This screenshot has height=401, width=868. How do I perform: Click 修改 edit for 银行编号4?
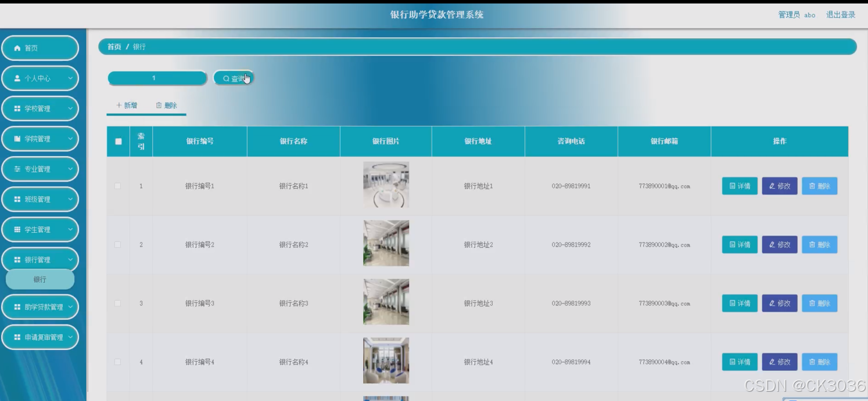pyautogui.click(x=780, y=362)
